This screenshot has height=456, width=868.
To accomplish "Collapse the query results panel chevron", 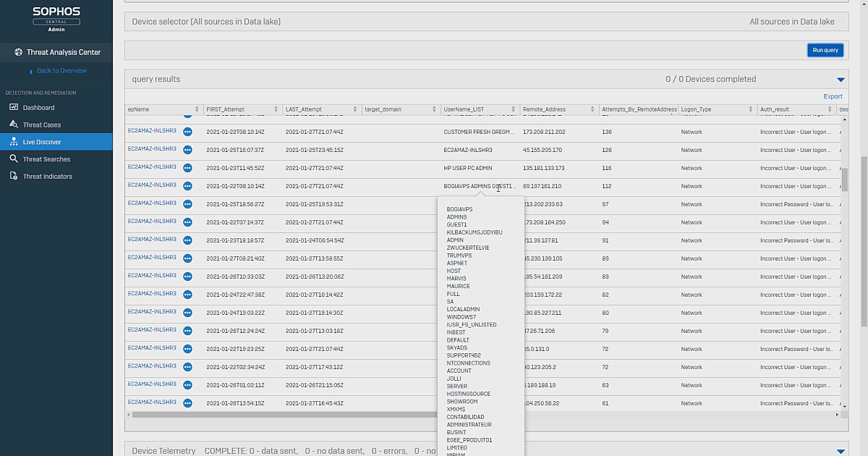I will point(840,80).
